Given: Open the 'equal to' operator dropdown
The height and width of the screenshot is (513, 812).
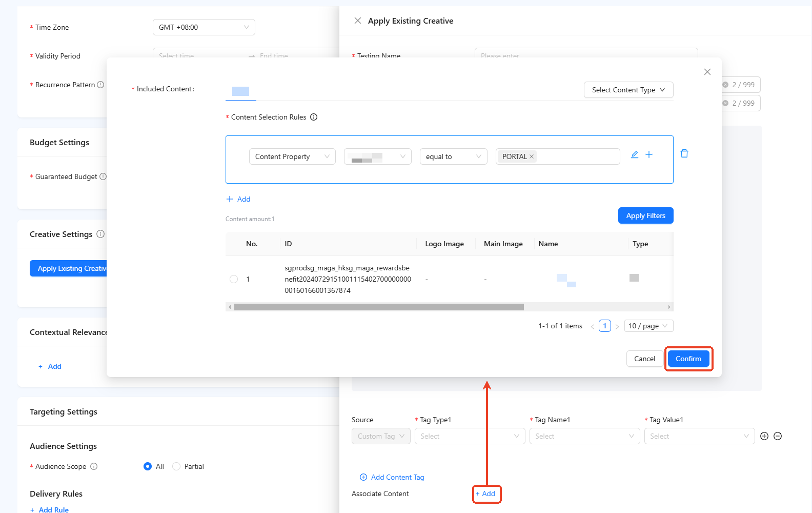Looking at the screenshot, I should point(453,156).
